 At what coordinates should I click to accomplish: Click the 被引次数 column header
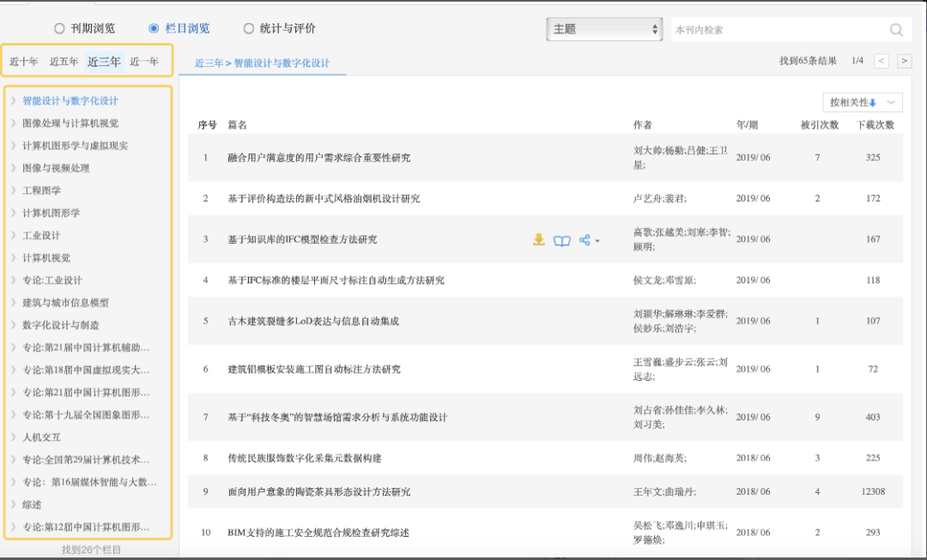(x=820, y=124)
